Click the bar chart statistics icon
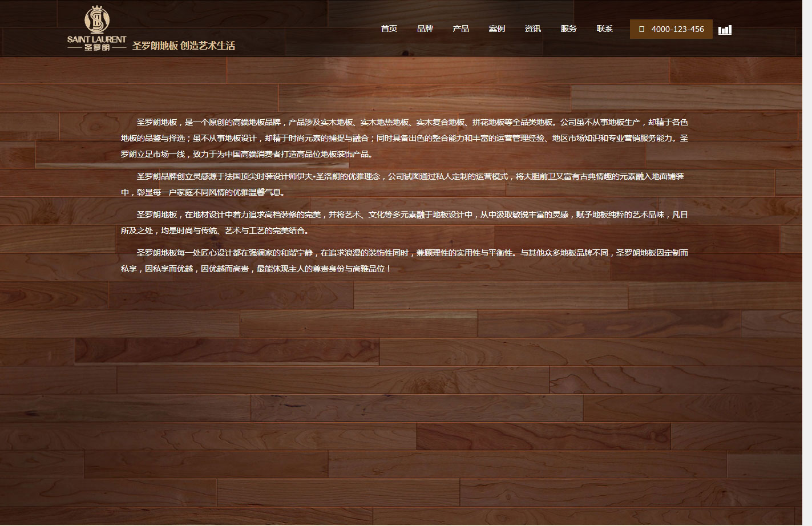The height and width of the screenshot is (526, 812). click(725, 30)
